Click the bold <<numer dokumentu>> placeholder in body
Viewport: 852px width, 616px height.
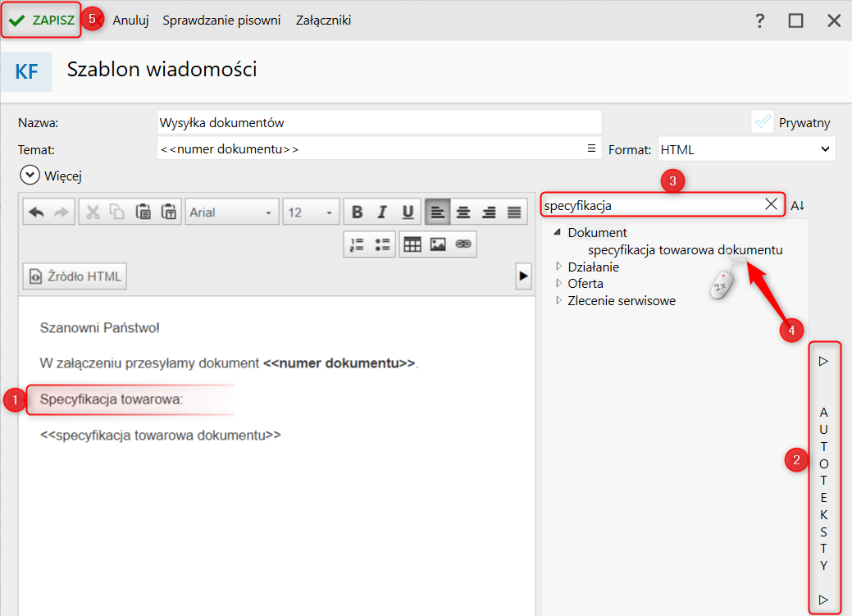click(339, 363)
